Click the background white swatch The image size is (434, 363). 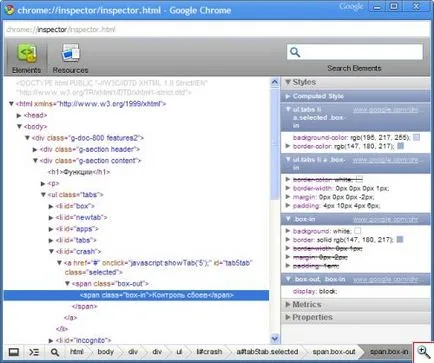tap(358, 231)
